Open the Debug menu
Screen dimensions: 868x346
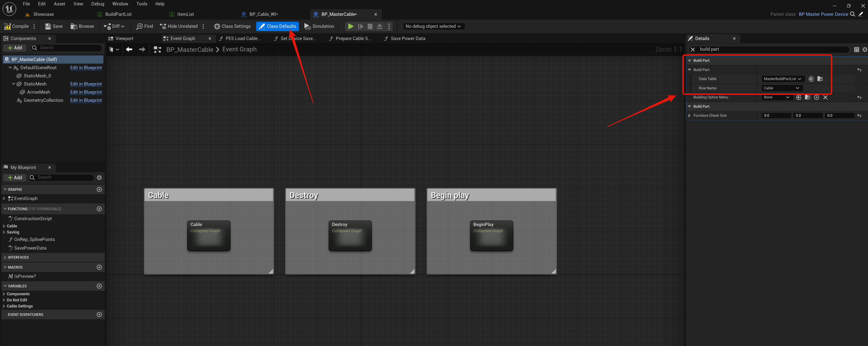(97, 4)
